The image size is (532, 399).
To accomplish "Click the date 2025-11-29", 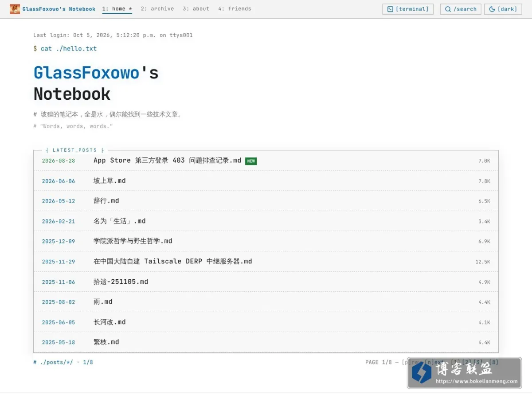I will coord(59,262).
